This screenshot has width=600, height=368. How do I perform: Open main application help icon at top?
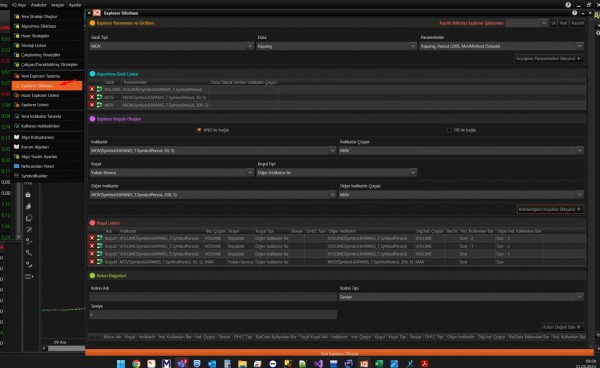(568, 5)
